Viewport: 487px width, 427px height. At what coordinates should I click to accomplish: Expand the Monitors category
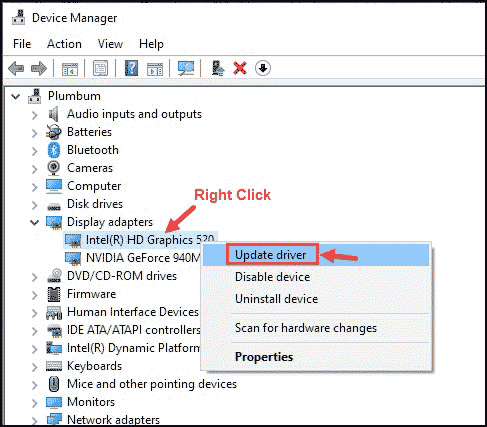point(35,403)
